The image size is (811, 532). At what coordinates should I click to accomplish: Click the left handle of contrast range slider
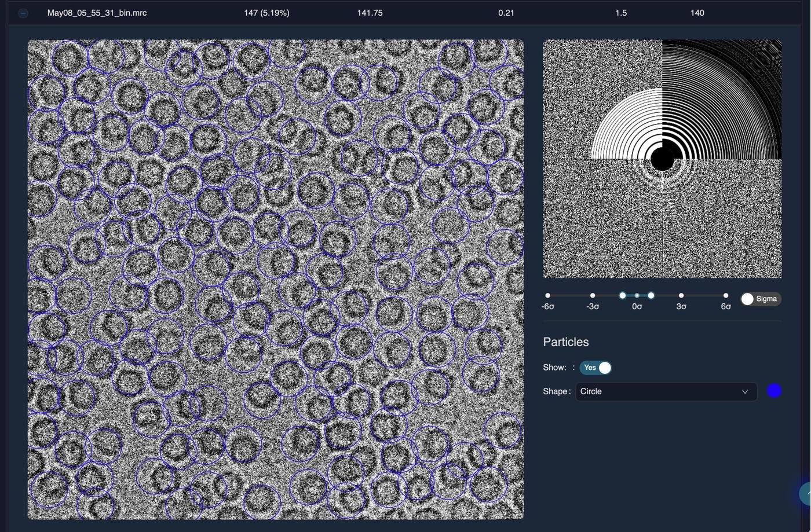pos(623,295)
